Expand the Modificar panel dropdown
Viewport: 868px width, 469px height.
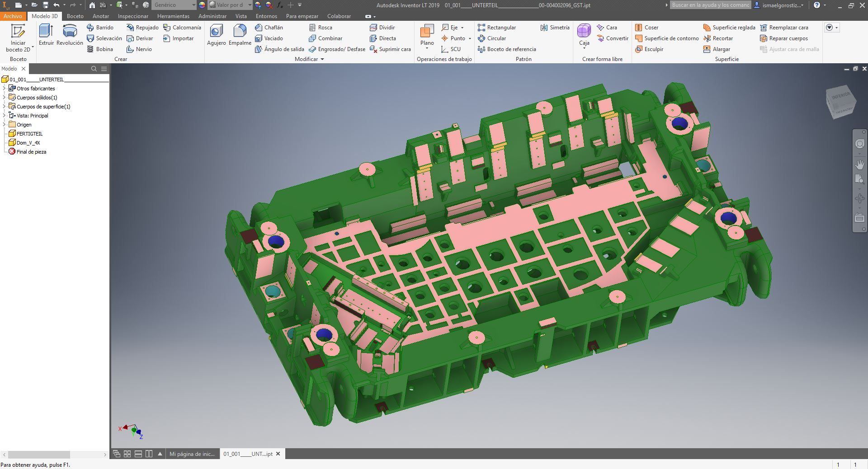322,59
